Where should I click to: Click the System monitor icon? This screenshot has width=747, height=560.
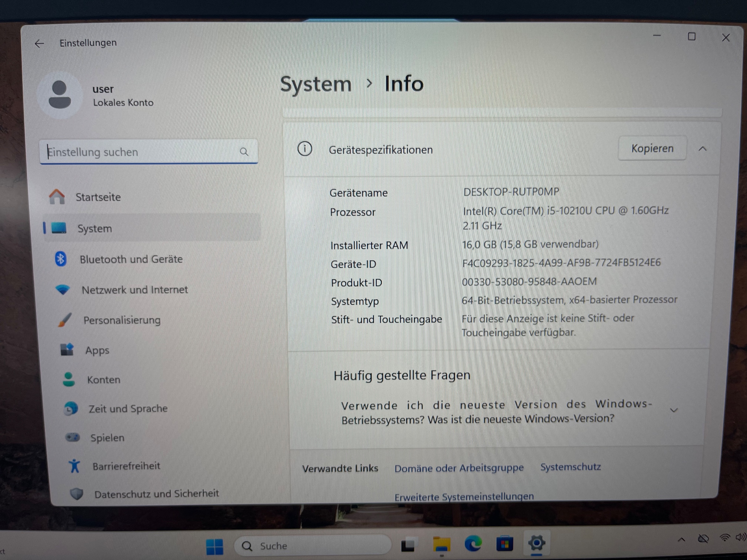(x=59, y=228)
